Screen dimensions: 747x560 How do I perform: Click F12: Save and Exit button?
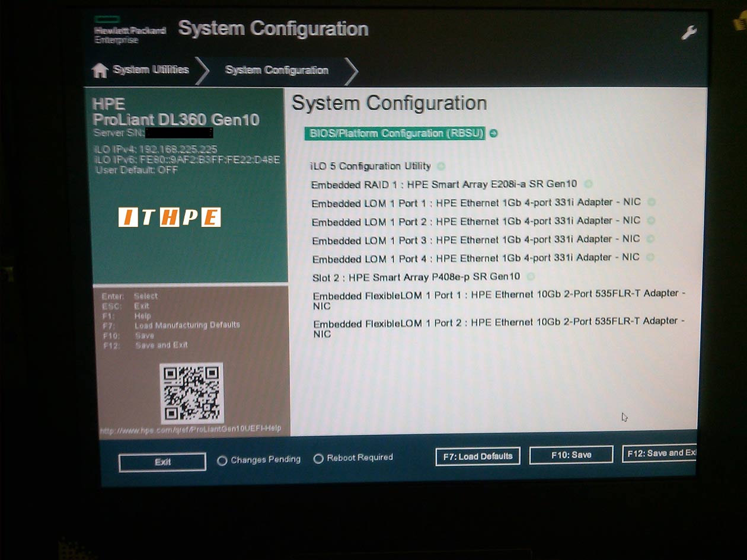[659, 453]
